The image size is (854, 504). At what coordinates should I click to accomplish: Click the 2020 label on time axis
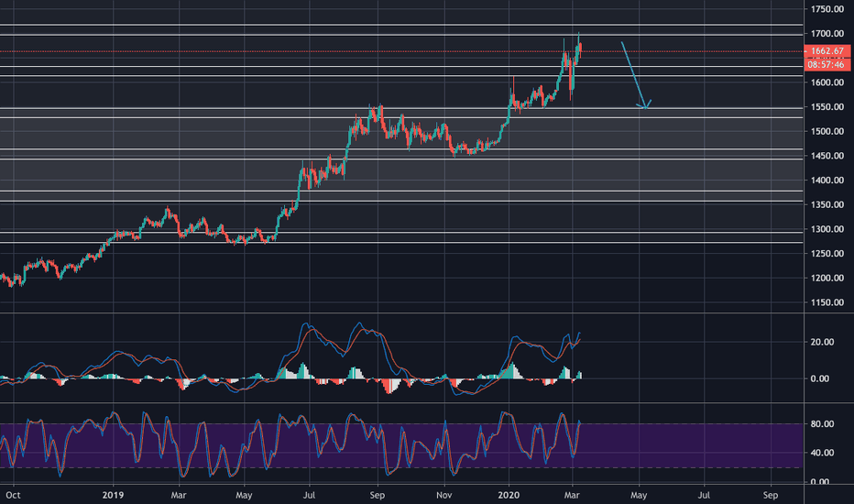pyautogui.click(x=509, y=495)
